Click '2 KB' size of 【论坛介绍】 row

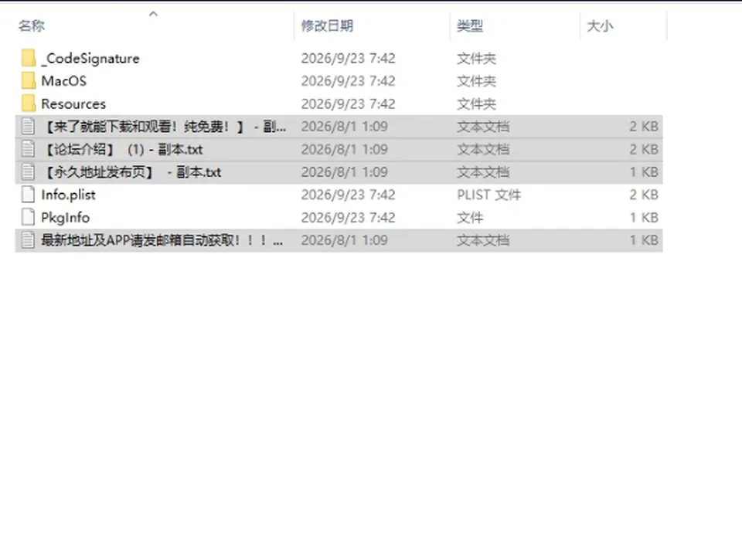click(x=644, y=149)
